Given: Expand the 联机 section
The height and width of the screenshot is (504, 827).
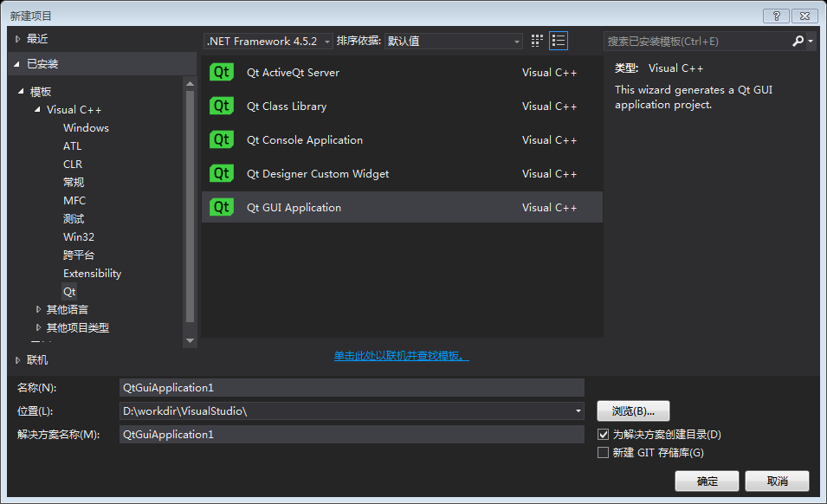Looking at the screenshot, I should (x=17, y=360).
